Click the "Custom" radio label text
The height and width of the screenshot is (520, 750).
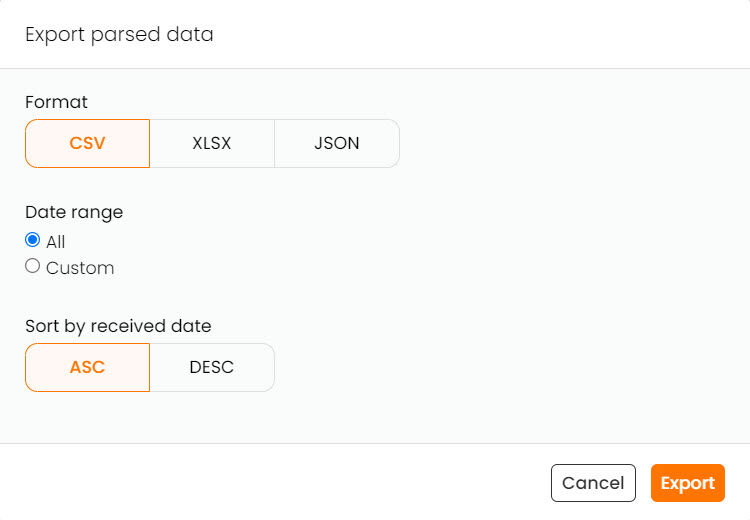coord(80,268)
